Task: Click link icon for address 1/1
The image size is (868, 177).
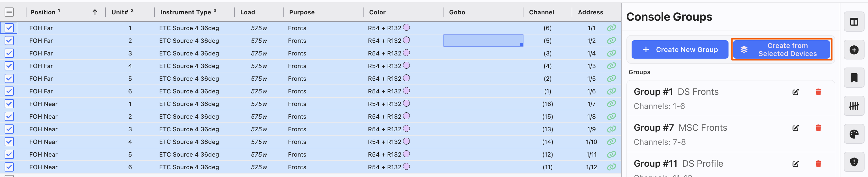Action: pyautogui.click(x=611, y=28)
